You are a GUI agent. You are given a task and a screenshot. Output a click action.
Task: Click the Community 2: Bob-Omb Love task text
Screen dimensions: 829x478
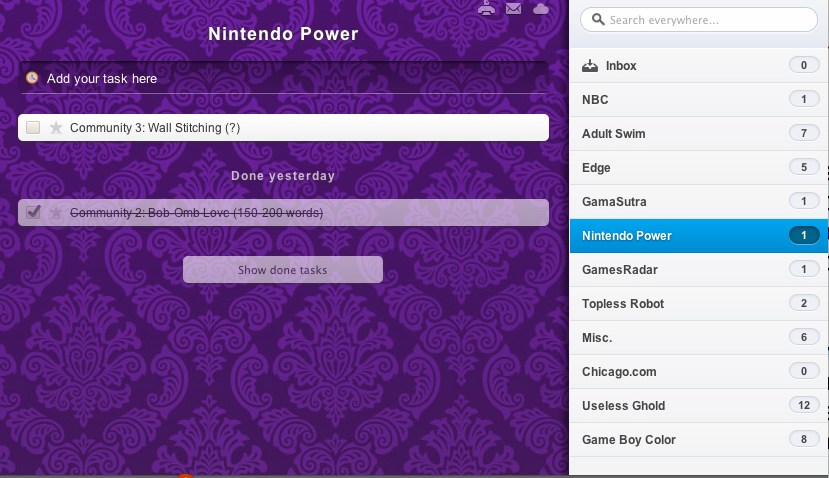[x=196, y=213]
